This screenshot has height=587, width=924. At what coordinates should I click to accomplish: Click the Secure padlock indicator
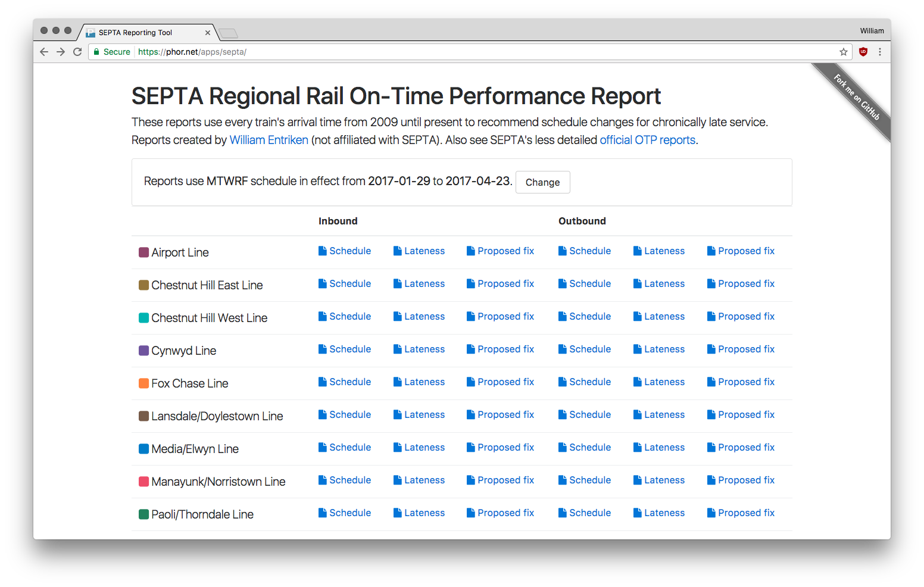tap(112, 52)
